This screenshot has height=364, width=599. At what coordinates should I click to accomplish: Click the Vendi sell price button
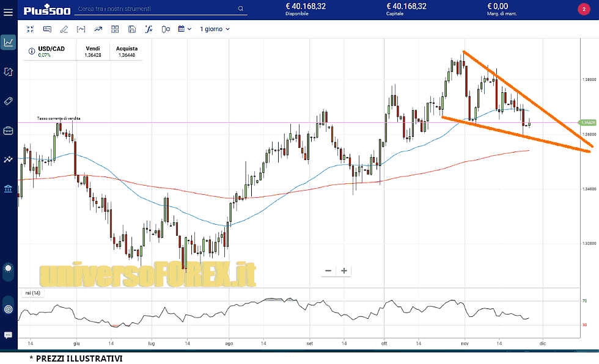[93, 52]
